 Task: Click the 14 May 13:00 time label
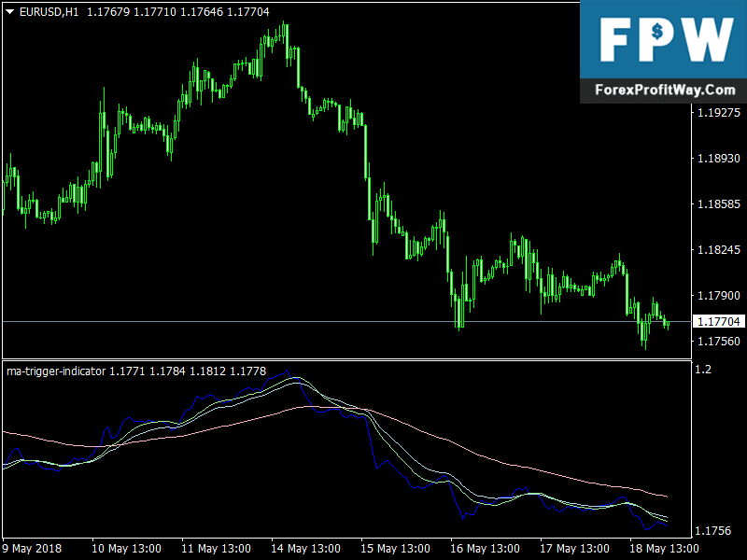point(305,549)
